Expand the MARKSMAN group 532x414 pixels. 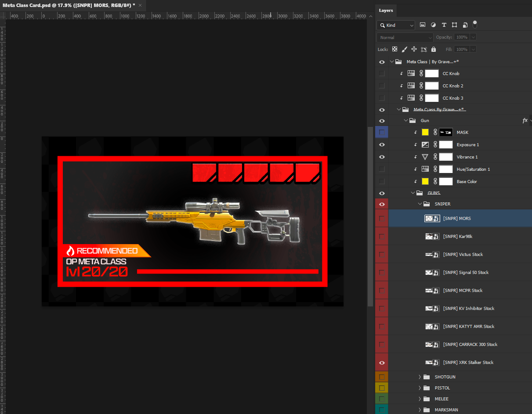pos(420,410)
